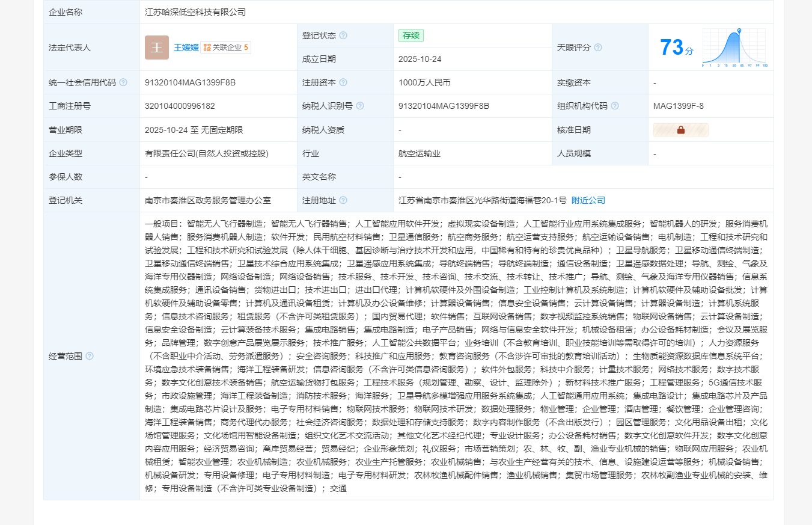This screenshot has width=812, height=525.
Task: Click the help icon beside 纳税人识别号
Action: click(360, 105)
